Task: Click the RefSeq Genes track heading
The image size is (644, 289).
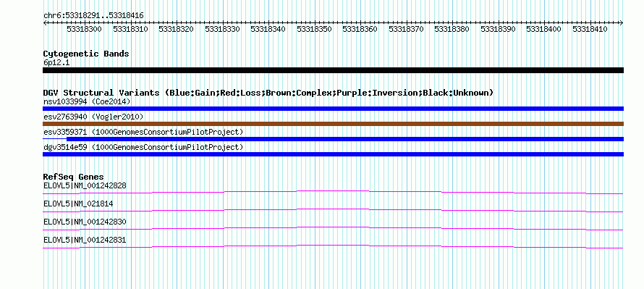Action: pos(74,177)
